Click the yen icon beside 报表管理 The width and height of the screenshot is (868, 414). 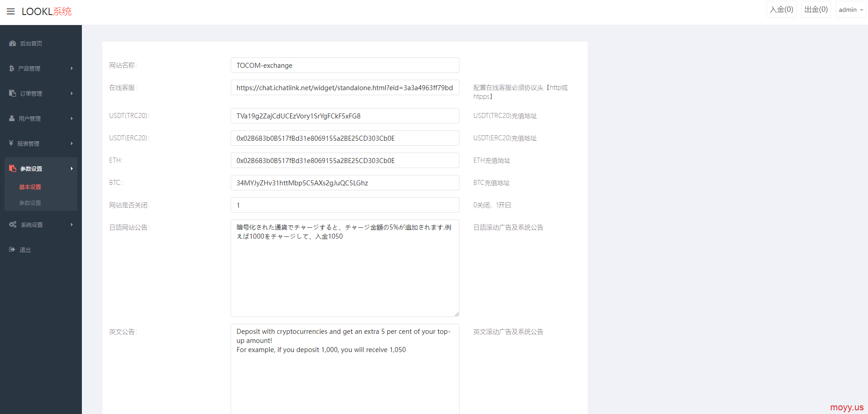(11, 143)
